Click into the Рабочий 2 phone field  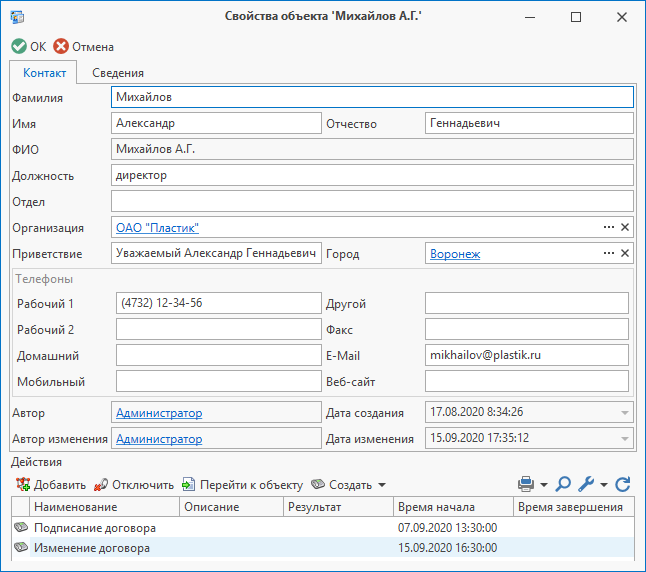(218, 329)
